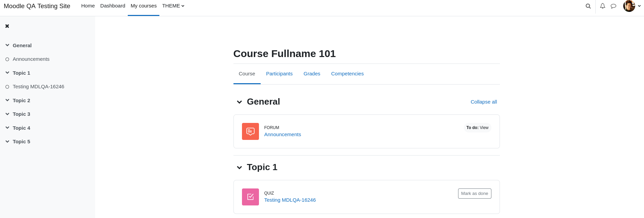Click Testing MDLQA-16246 completion circle in sidebar
This screenshot has height=218, width=644.
pyautogui.click(x=7, y=87)
